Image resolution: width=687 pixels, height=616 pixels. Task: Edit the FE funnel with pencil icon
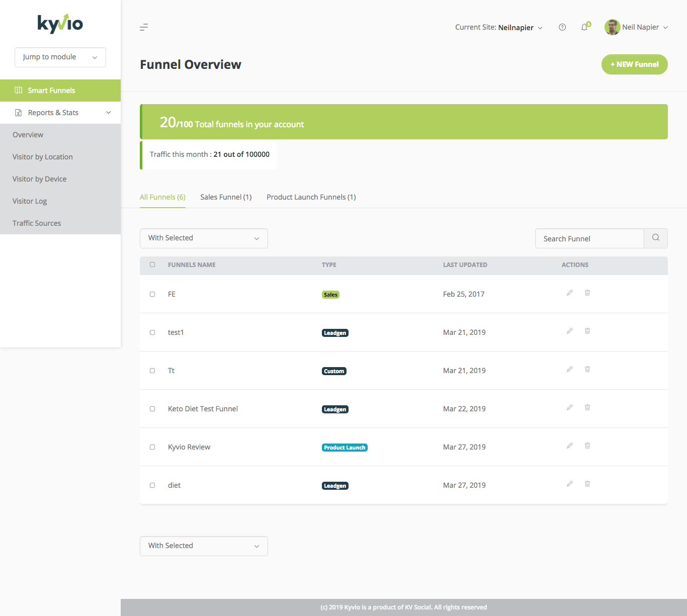pos(570,293)
